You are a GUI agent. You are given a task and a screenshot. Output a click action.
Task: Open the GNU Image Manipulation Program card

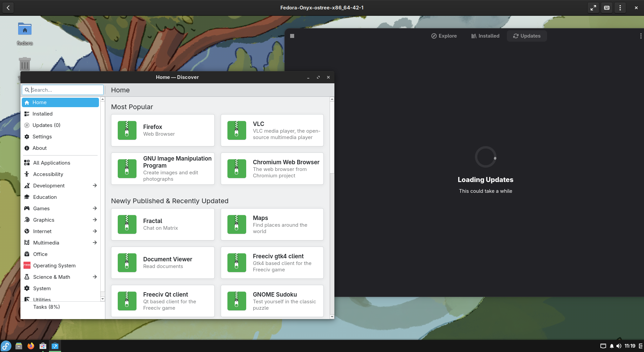tap(163, 169)
